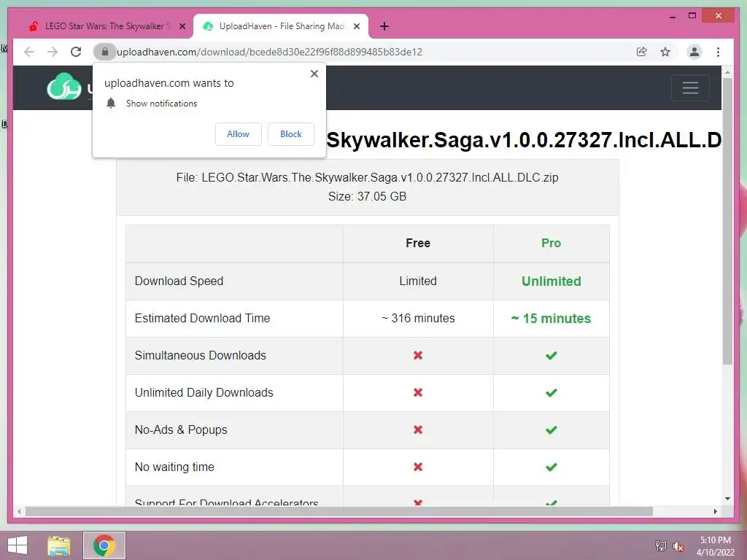Reload the page with refresh icon

76,52
